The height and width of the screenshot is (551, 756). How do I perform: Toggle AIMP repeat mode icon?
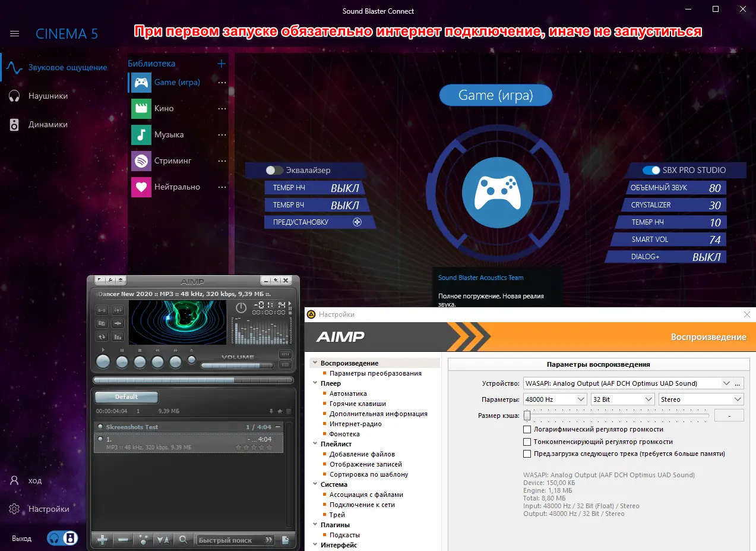(102, 337)
